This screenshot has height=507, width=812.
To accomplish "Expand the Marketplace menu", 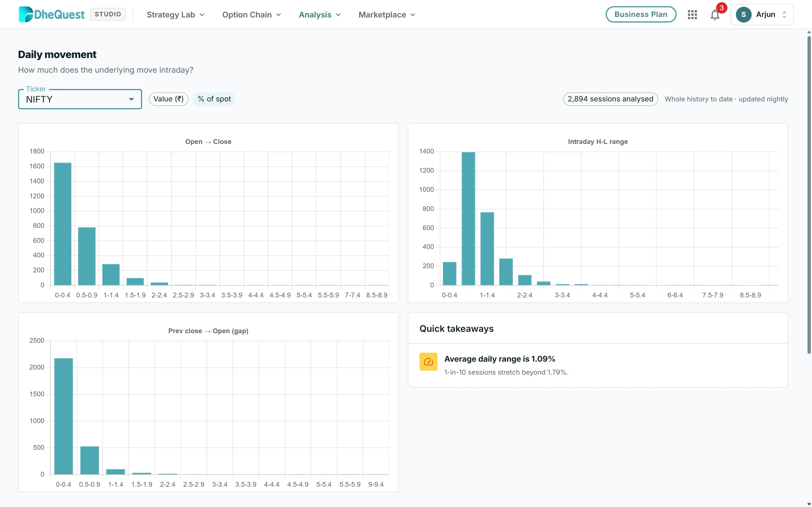I will [387, 15].
